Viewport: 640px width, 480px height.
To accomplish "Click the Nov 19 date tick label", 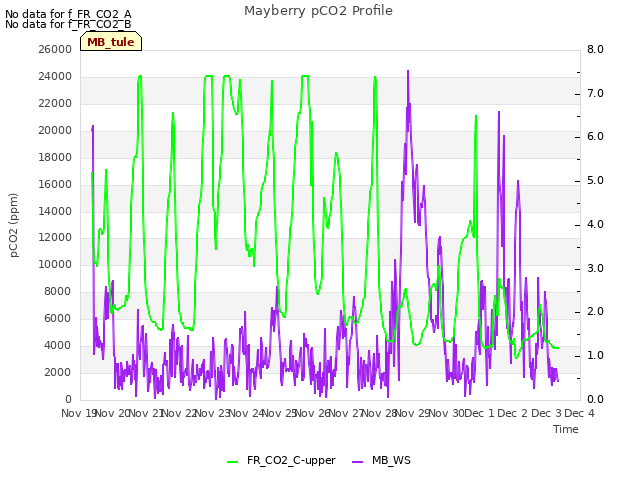I will click(x=79, y=413).
